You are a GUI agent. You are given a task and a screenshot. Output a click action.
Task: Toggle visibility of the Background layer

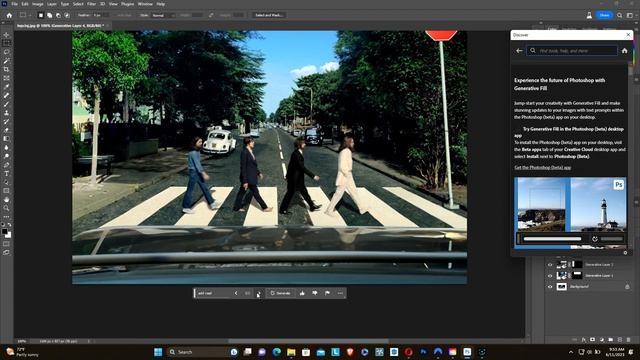point(550,287)
